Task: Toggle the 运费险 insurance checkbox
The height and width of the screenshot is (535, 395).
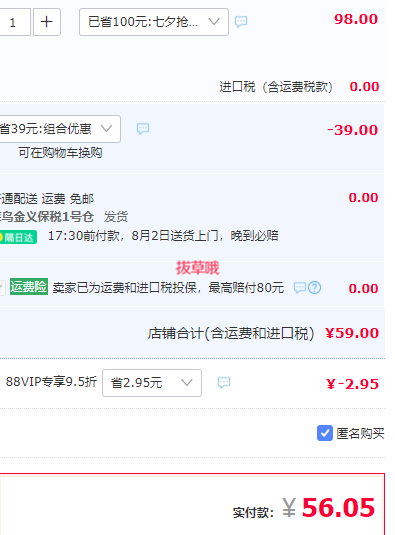Action: (2, 287)
